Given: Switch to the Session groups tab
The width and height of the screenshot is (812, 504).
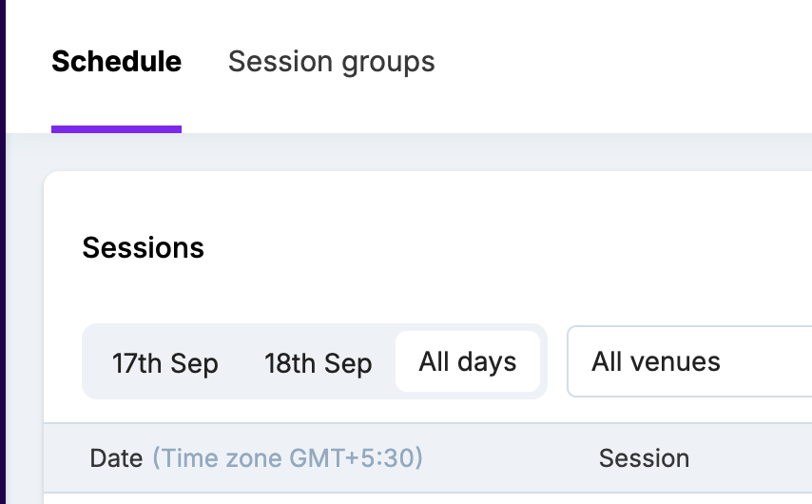Looking at the screenshot, I should click(x=331, y=62).
